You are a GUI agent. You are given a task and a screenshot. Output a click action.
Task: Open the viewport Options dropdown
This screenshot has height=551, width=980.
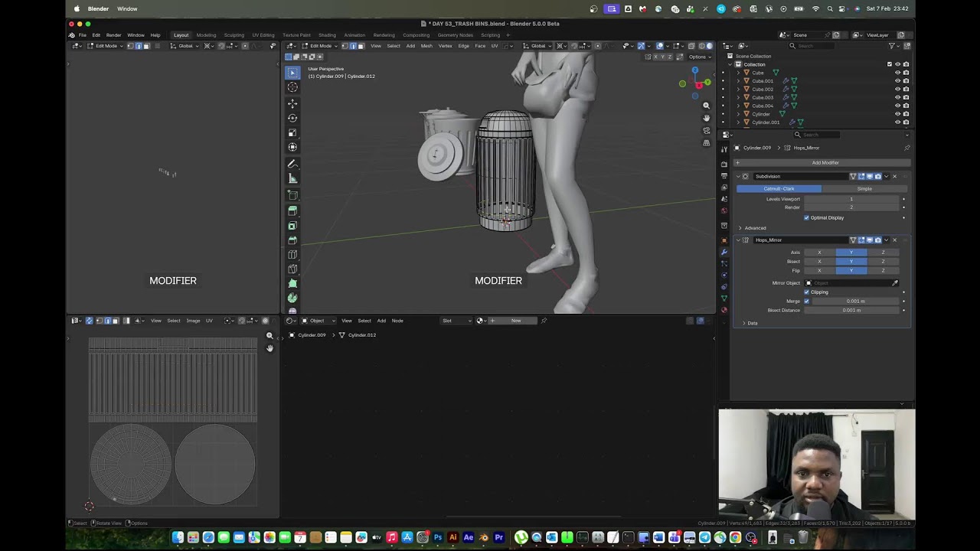(698, 57)
